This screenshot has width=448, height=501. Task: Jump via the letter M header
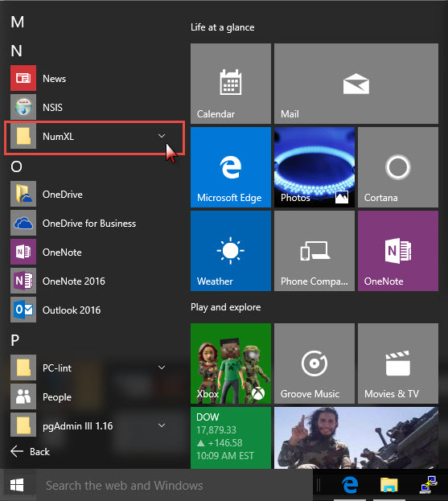(17, 22)
